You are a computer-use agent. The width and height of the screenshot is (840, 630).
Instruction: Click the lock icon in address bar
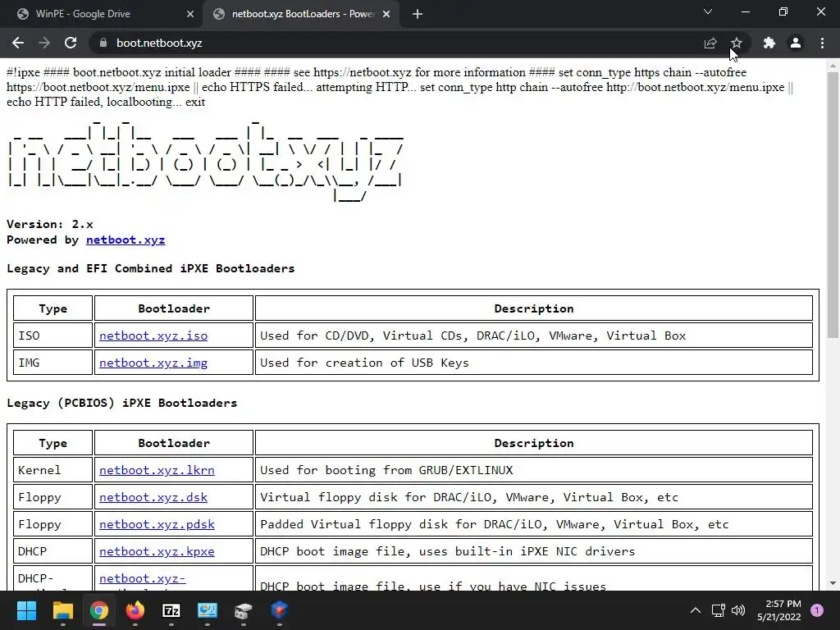click(x=103, y=43)
